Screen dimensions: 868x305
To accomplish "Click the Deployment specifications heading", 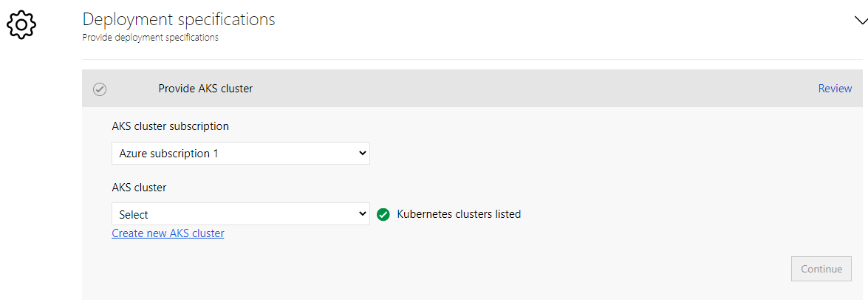I will coord(179,19).
